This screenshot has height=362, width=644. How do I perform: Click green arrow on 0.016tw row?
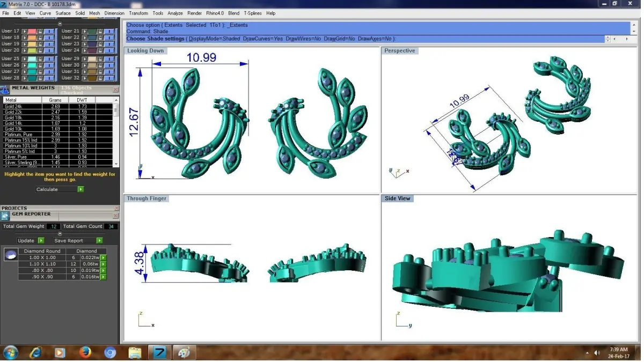click(103, 277)
